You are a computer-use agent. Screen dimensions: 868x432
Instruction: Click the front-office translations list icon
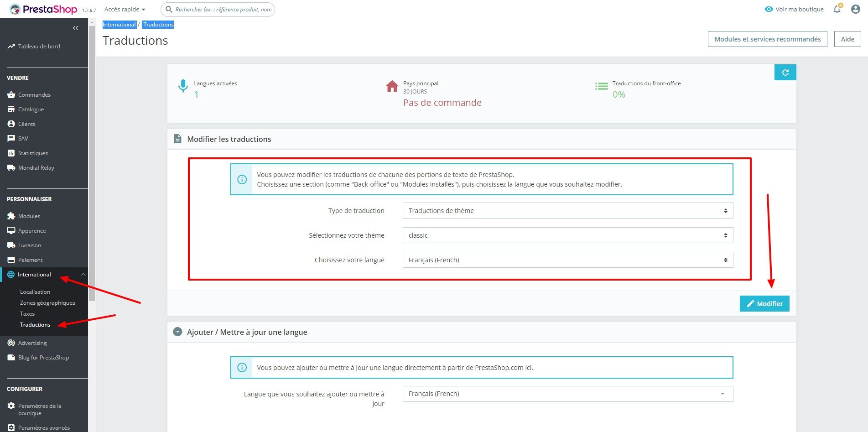(x=602, y=86)
